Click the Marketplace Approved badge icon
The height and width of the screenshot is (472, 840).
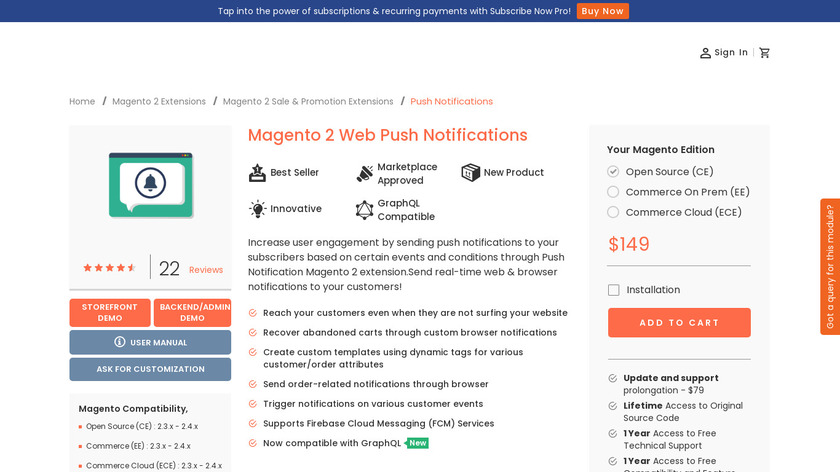[x=365, y=173]
